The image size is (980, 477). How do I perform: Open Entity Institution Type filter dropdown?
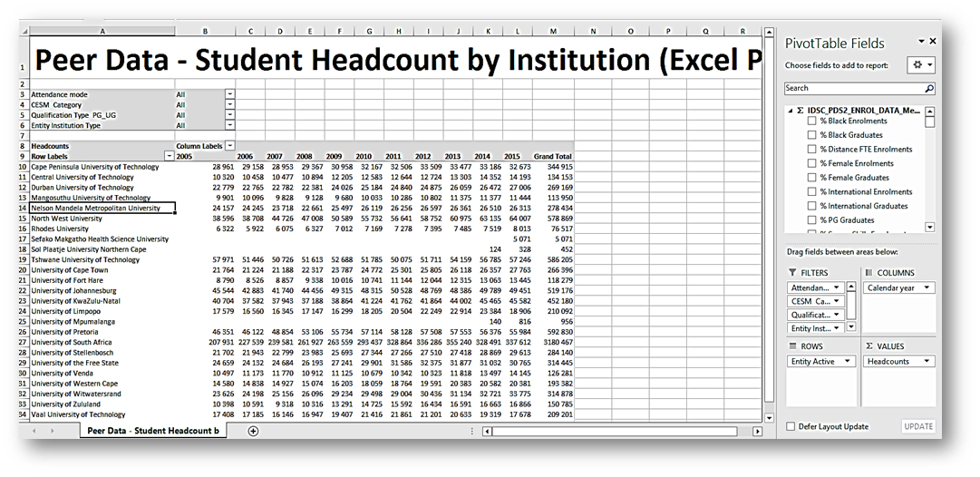[230, 126]
